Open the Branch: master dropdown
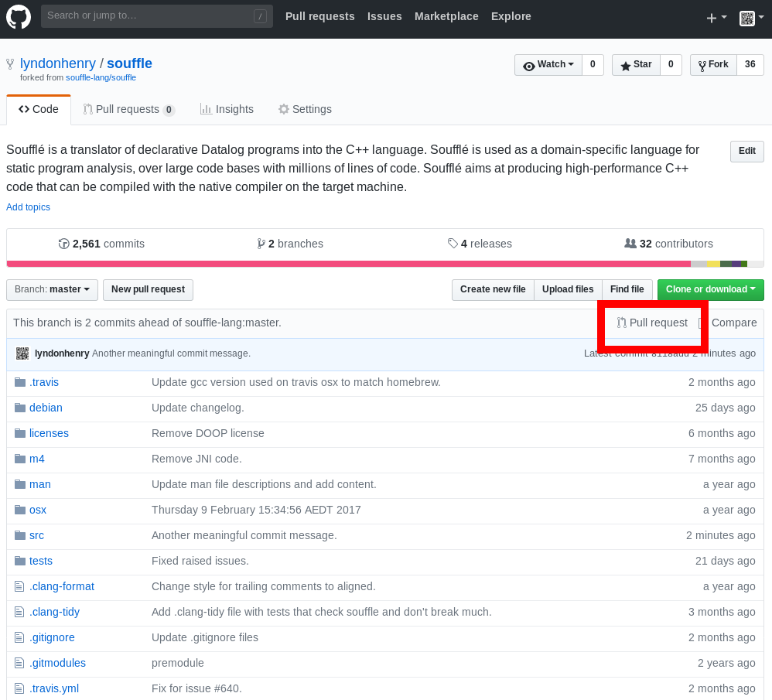 52,289
